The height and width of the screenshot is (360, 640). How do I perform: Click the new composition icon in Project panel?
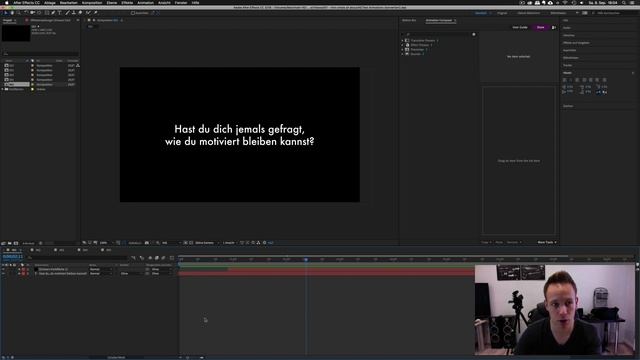tap(16, 243)
